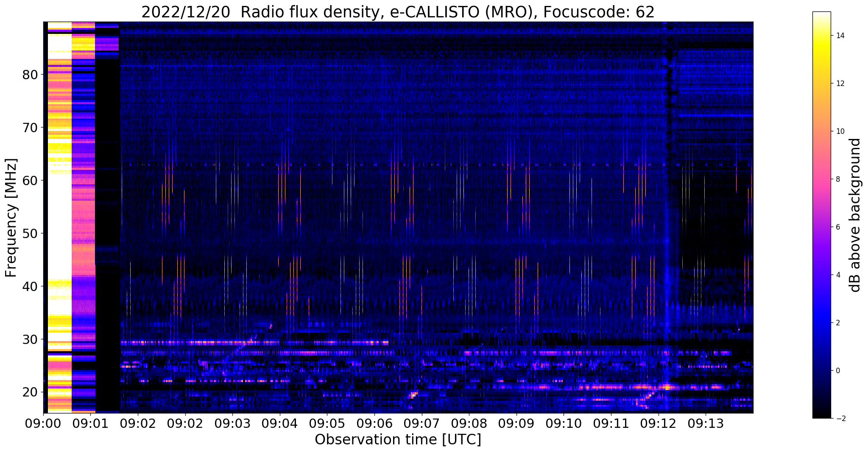Viewport: 868px width, 452px height.
Task: Select the 09:05 time tick label
Action: click(327, 424)
